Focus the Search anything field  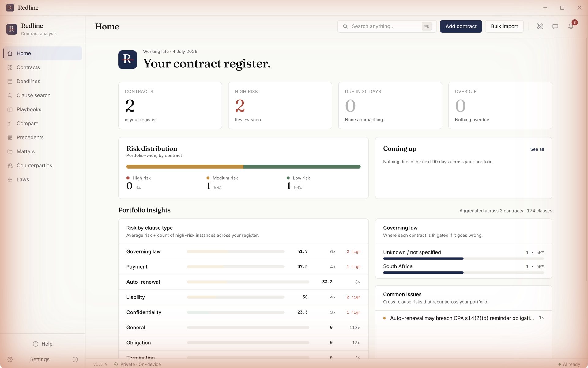point(387,26)
